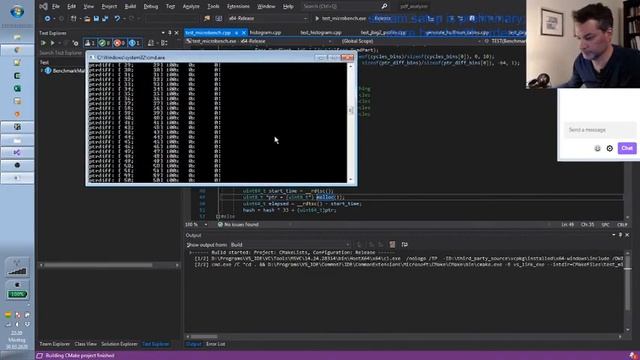This screenshot has width=640, height=360.
Task: Focus the Send a message field
Action: [x=599, y=130]
